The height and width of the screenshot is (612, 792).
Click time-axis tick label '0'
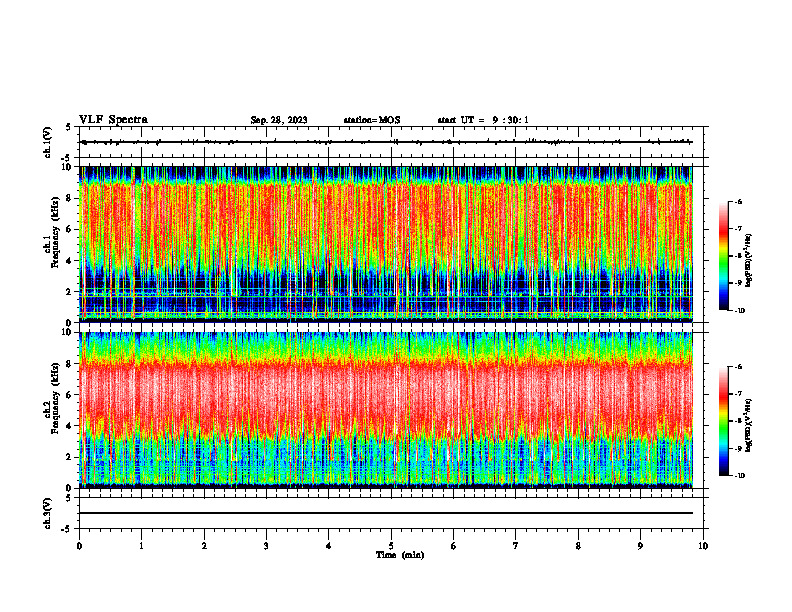pos(79,545)
